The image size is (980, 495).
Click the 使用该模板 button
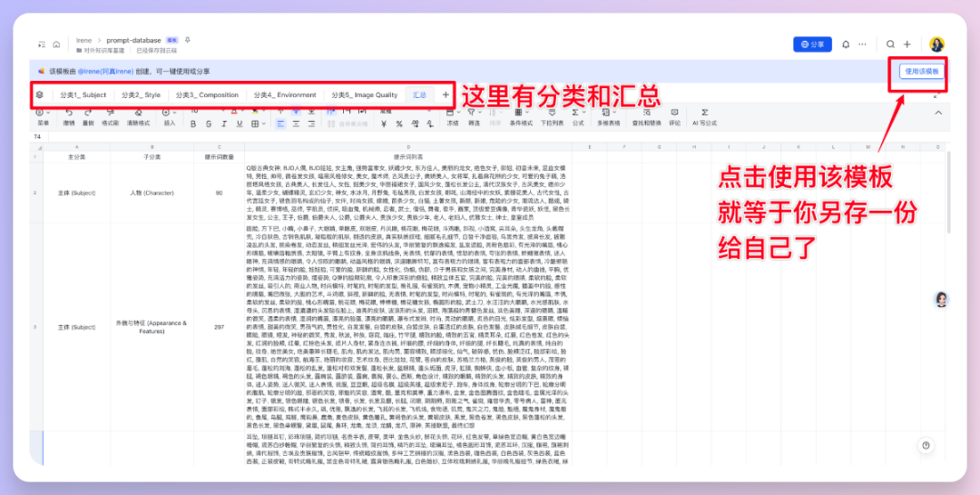click(x=921, y=71)
